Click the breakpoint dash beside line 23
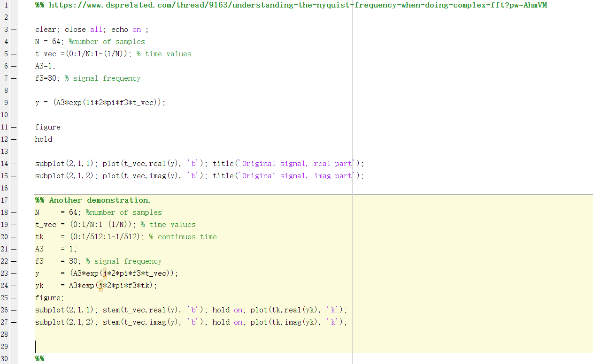593x364 pixels. tap(13, 273)
